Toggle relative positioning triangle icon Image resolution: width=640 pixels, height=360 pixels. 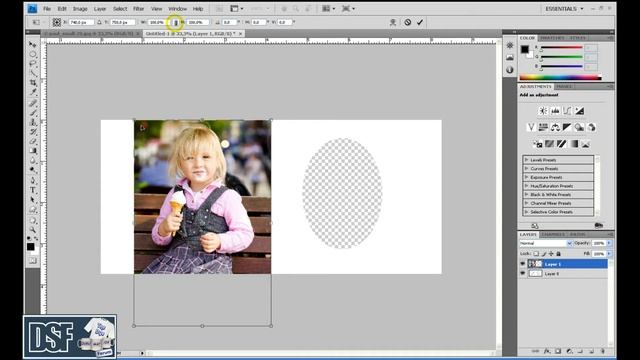click(99, 22)
